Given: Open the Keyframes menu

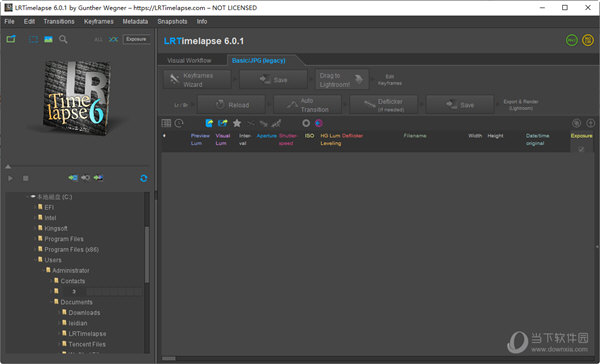Looking at the screenshot, I should coord(99,21).
